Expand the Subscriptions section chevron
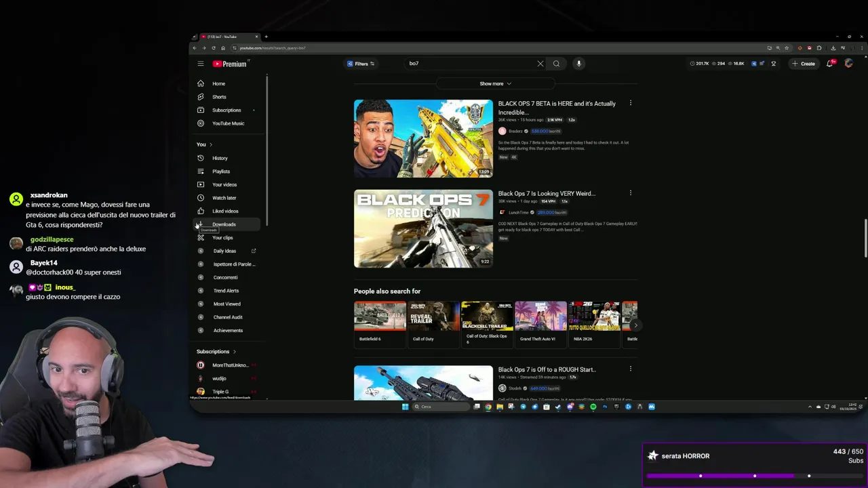Screen dimensions: 868x488 pyautogui.click(x=235, y=352)
